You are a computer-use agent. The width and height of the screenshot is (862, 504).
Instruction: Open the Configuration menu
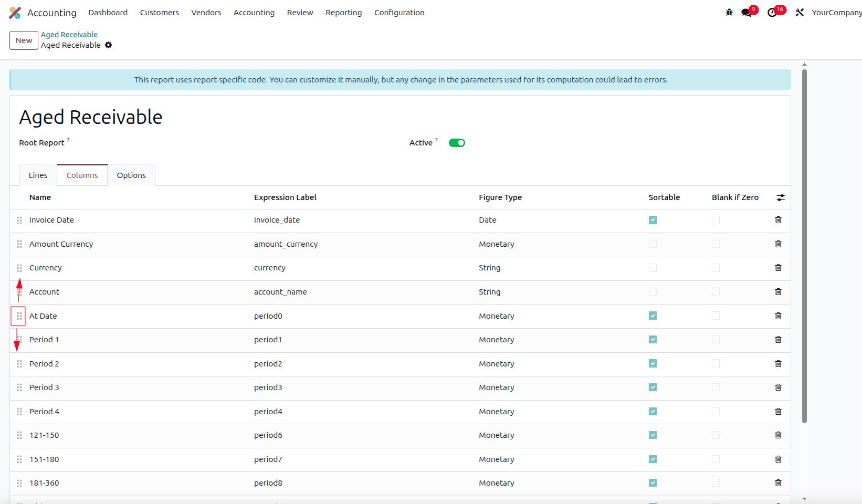click(400, 13)
